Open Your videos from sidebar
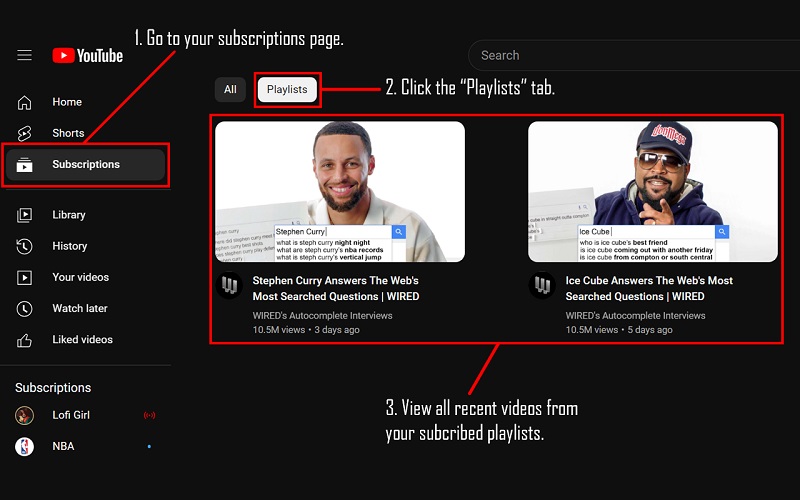This screenshot has height=500, width=800. pos(80,277)
